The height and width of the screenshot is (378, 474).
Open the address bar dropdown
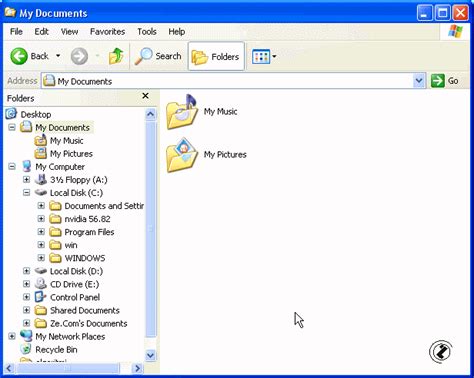pos(419,81)
